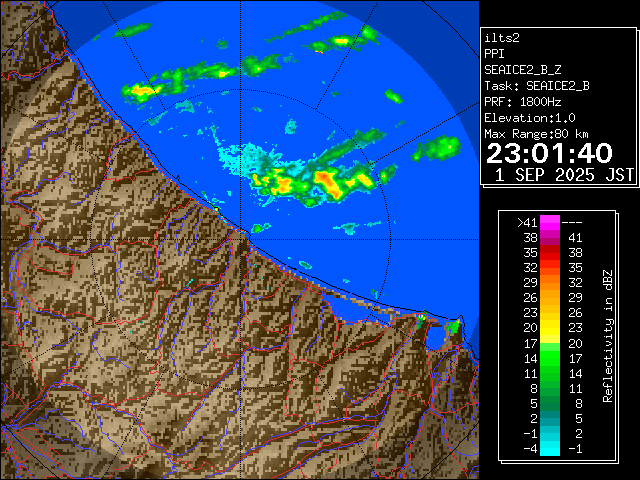Click the yellow swatch for 20 to 23 dBZ
640x480 pixels.
550,327
